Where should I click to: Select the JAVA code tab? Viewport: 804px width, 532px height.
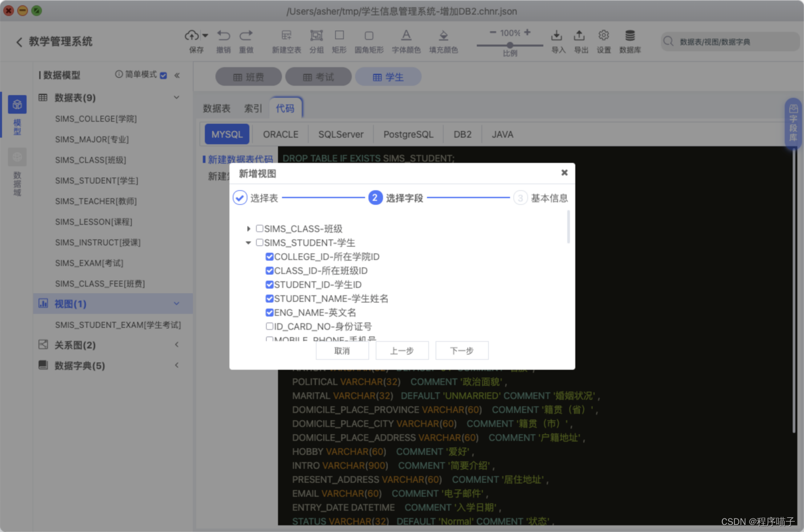point(502,134)
